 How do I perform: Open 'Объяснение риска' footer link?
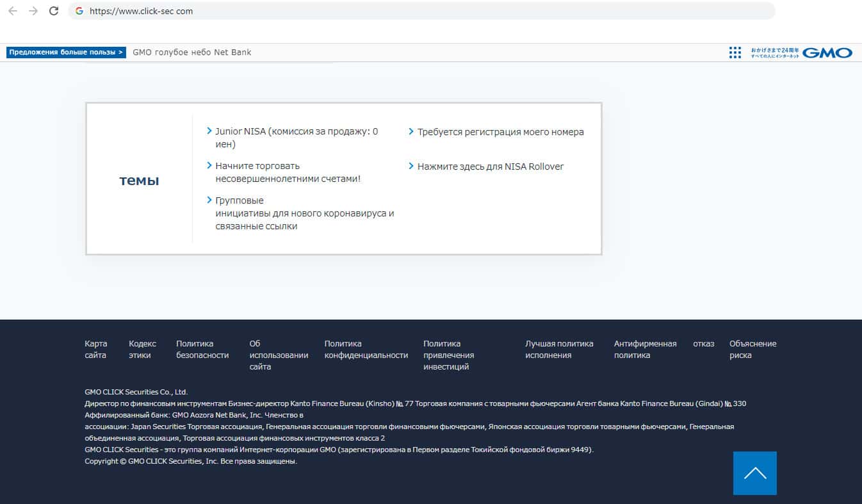tap(752, 349)
